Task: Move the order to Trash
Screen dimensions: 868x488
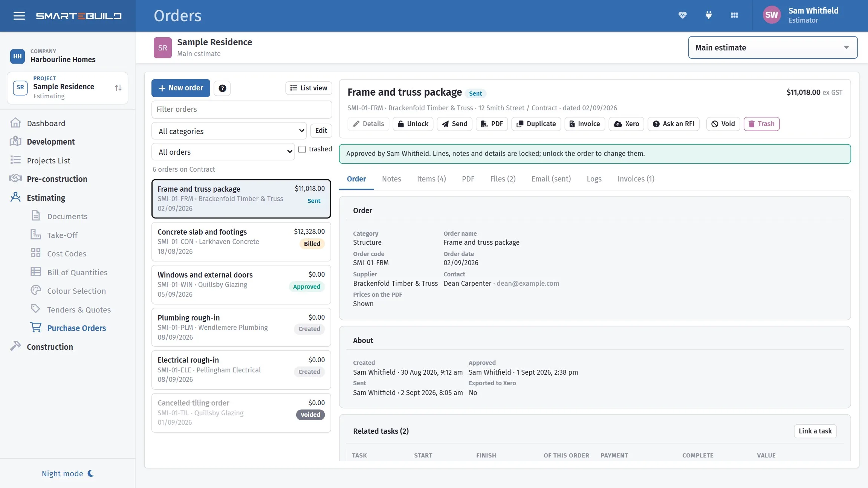Action: tap(761, 124)
